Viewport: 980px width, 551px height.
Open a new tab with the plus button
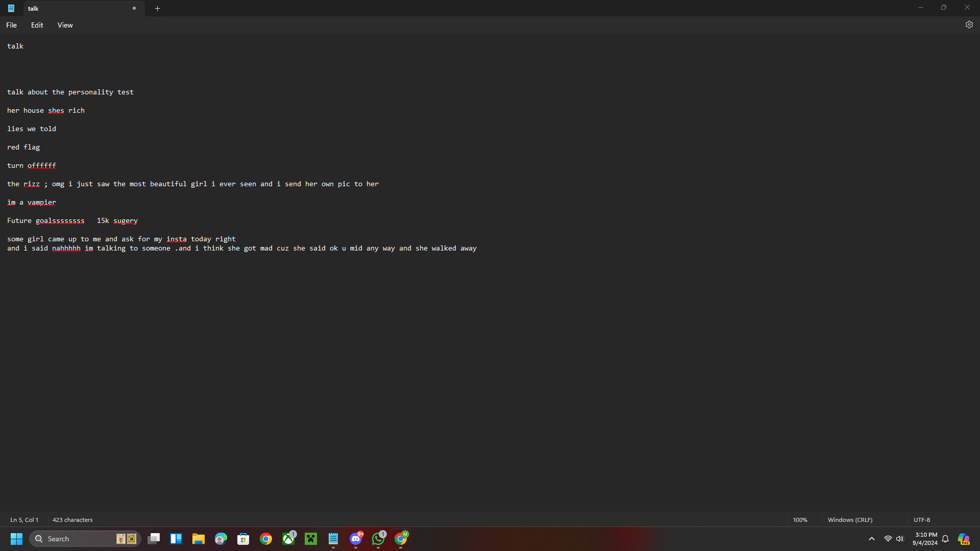157,8
